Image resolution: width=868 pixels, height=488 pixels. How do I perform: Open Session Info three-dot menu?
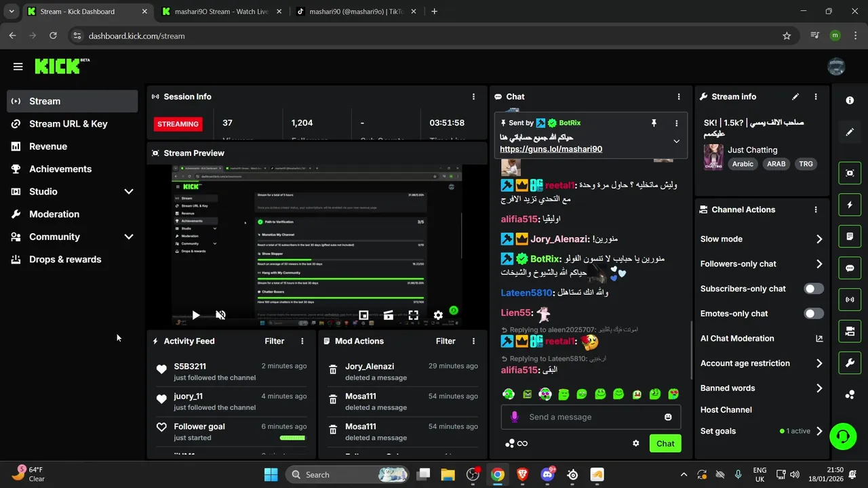[x=473, y=97]
